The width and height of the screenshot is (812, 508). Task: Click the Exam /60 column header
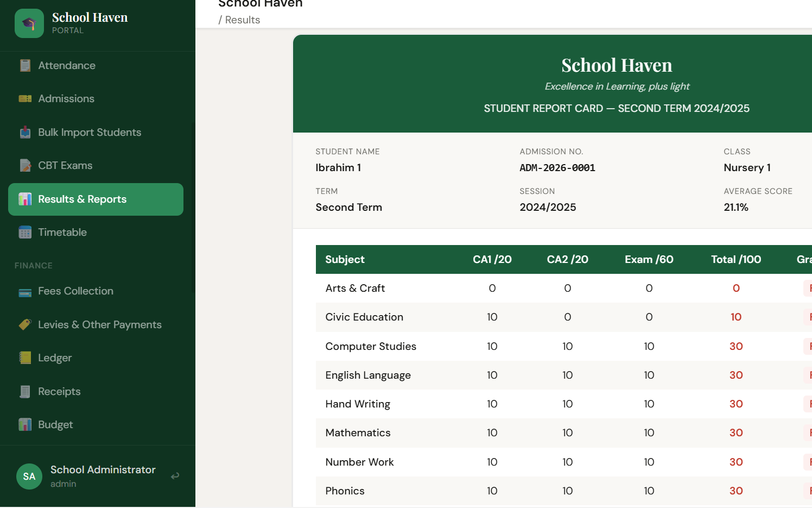649,260
